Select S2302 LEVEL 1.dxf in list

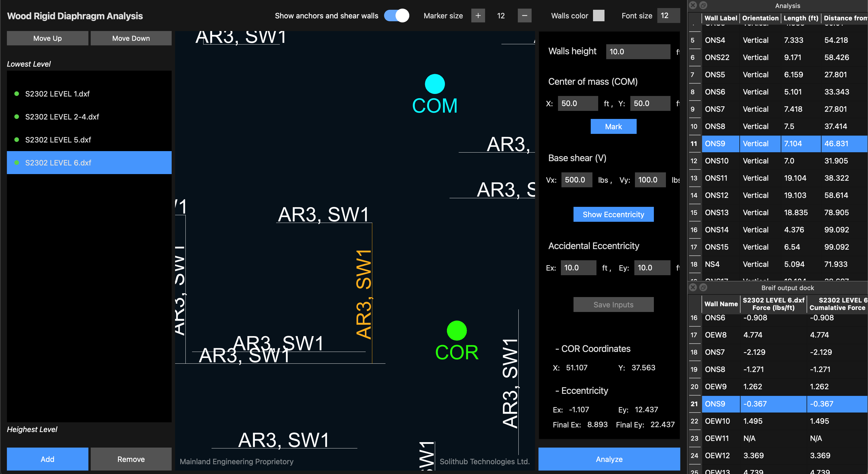pos(57,94)
